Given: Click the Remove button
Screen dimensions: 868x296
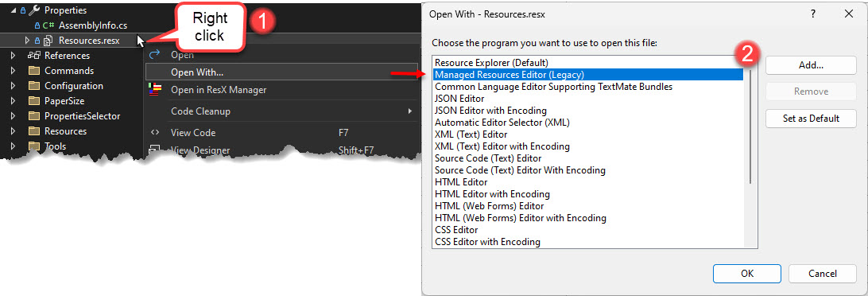Looking at the screenshot, I should [x=811, y=92].
